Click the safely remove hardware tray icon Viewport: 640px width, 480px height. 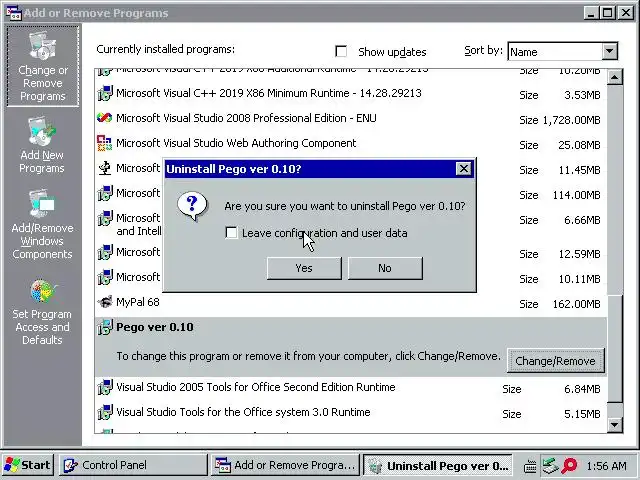[x=550, y=466]
